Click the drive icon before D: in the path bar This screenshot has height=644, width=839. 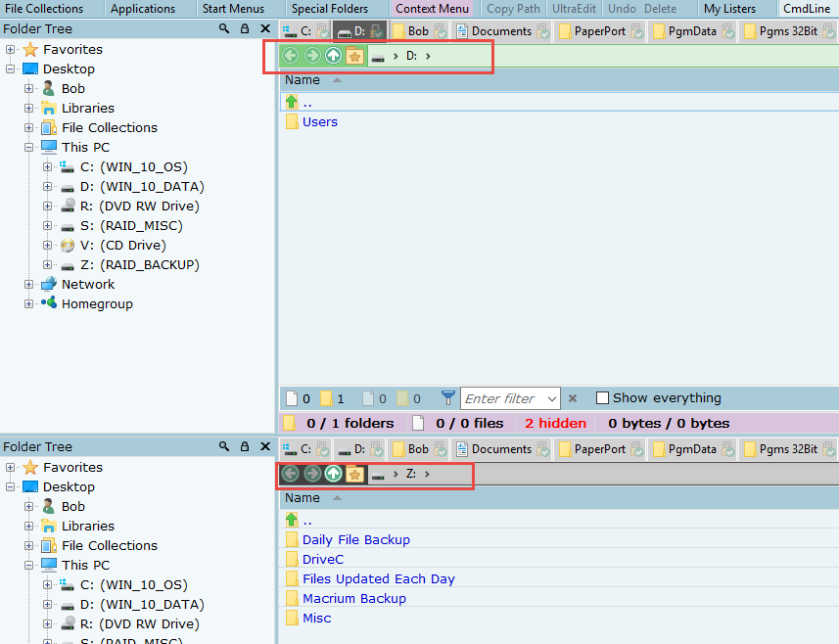click(378, 57)
